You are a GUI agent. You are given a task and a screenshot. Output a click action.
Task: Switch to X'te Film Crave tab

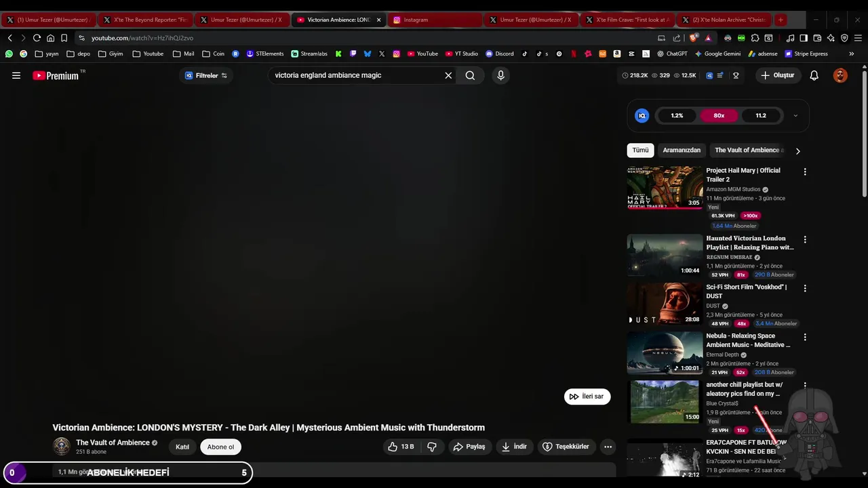(627, 20)
